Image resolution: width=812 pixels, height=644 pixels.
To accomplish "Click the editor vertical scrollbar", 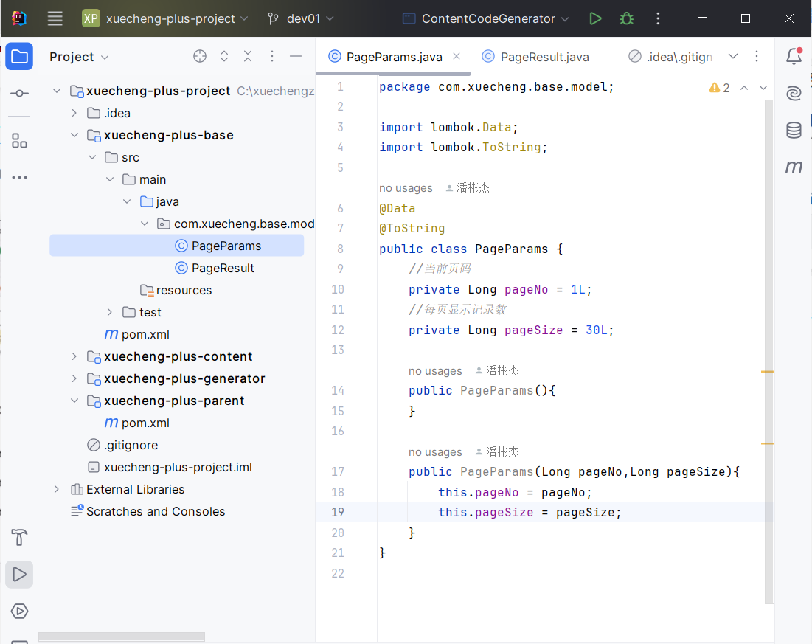I will (769, 351).
